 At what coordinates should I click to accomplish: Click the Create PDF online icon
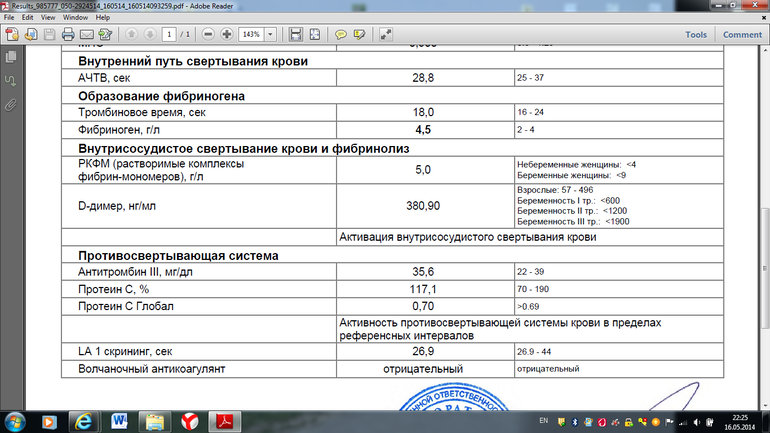click(x=12, y=34)
